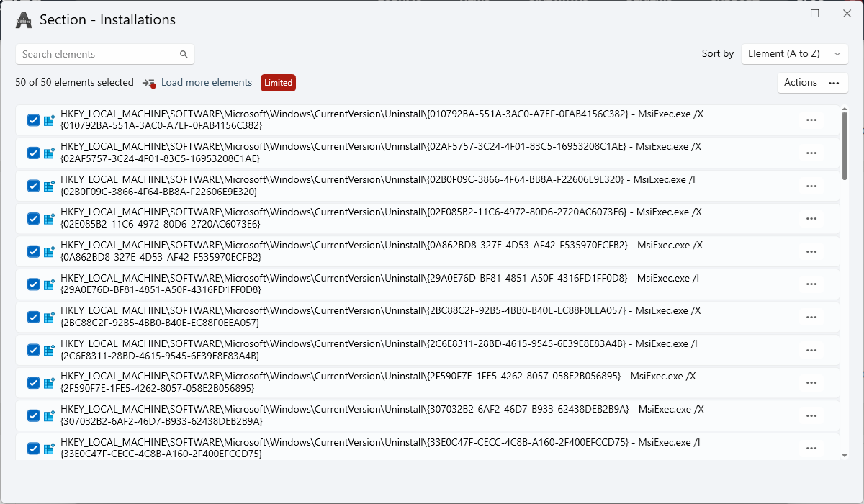Click installer icon of the {2BC88C2F row

(x=50, y=317)
